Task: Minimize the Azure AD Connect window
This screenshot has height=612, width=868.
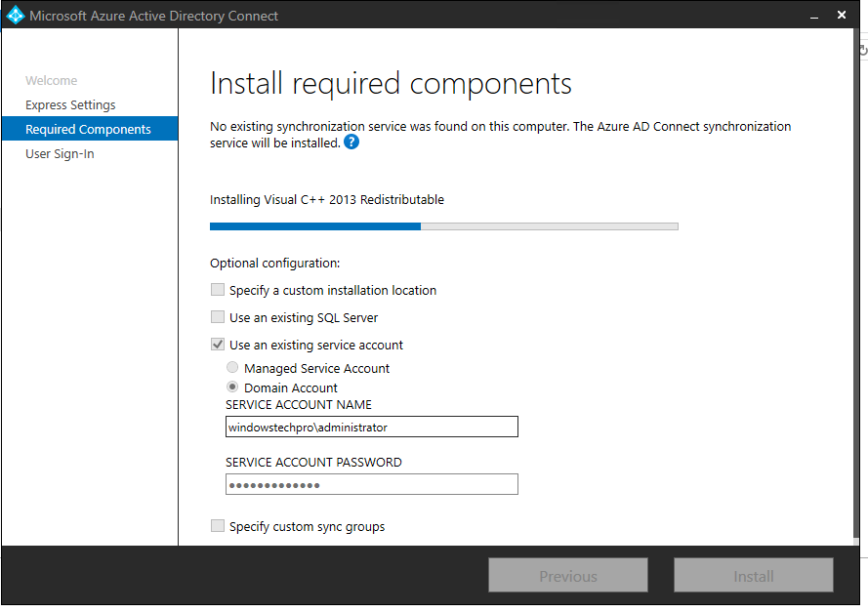Action: (x=813, y=16)
